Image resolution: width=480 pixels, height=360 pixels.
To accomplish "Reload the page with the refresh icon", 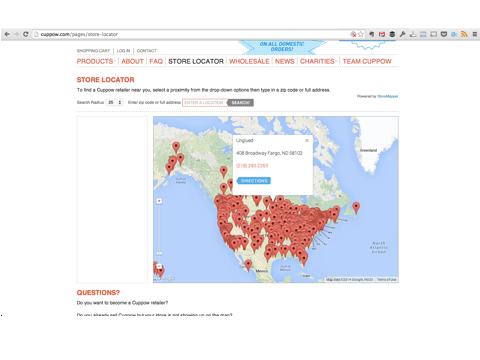I will point(26,34).
